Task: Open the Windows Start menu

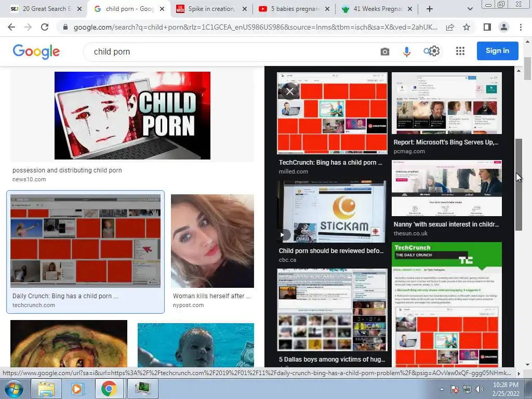Action: click(13, 389)
